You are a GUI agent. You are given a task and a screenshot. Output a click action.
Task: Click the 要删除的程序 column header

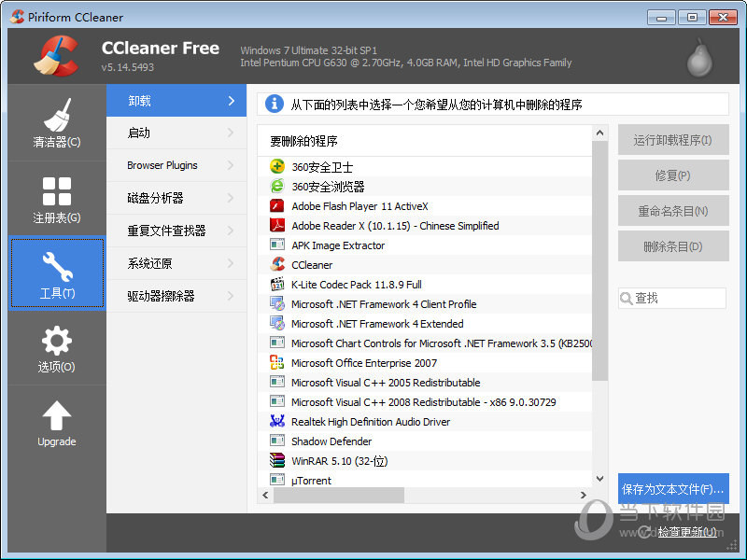(x=425, y=141)
